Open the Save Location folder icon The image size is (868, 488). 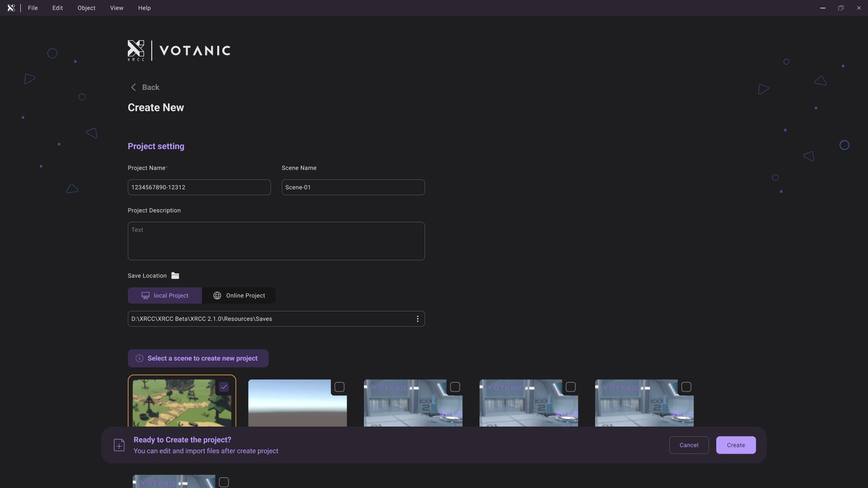[175, 276]
